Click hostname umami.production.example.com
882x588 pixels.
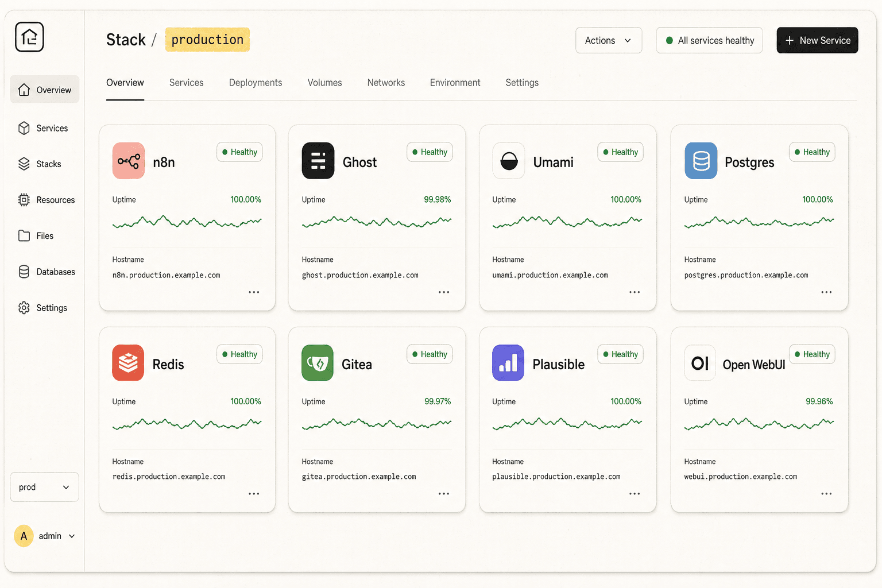click(550, 275)
